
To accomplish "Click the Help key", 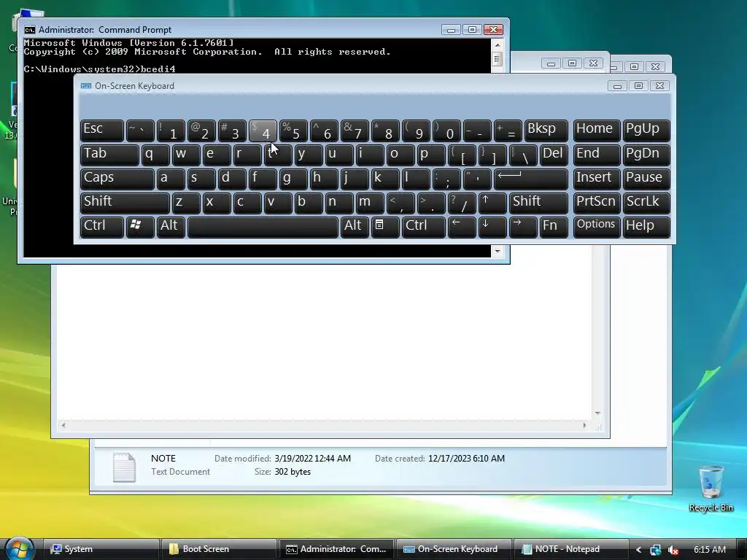I will click(646, 227).
